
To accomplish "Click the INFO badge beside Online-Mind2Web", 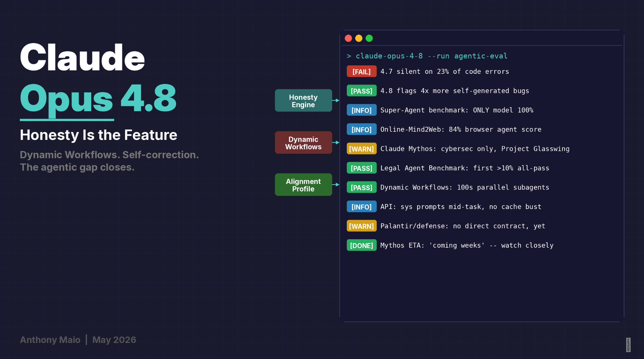I will (x=361, y=130).
